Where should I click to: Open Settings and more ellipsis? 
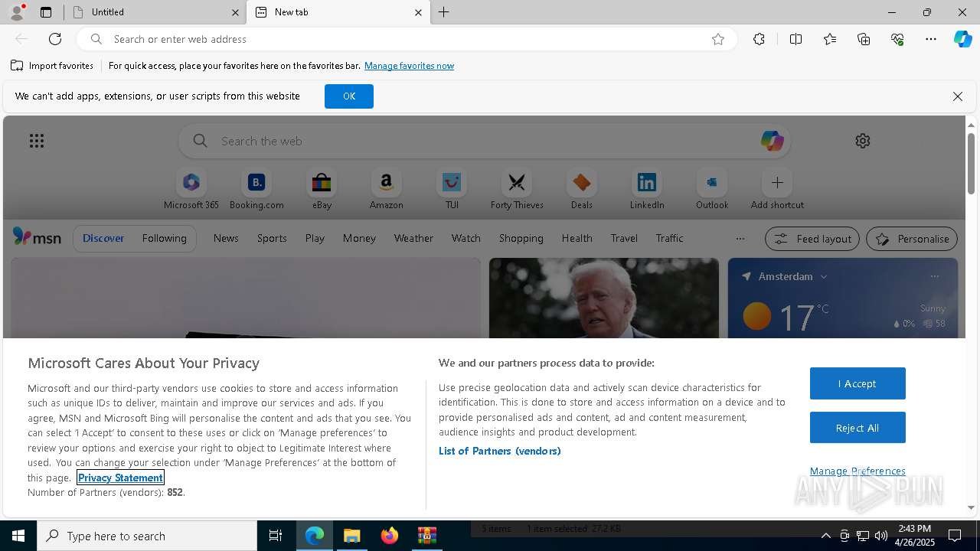click(x=931, y=39)
